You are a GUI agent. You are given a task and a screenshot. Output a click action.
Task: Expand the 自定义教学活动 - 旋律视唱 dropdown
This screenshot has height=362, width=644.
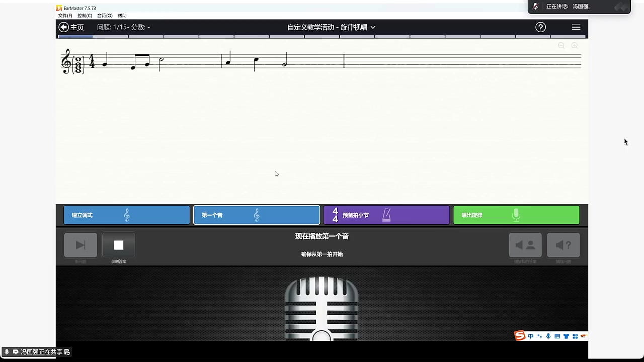[x=331, y=27]
